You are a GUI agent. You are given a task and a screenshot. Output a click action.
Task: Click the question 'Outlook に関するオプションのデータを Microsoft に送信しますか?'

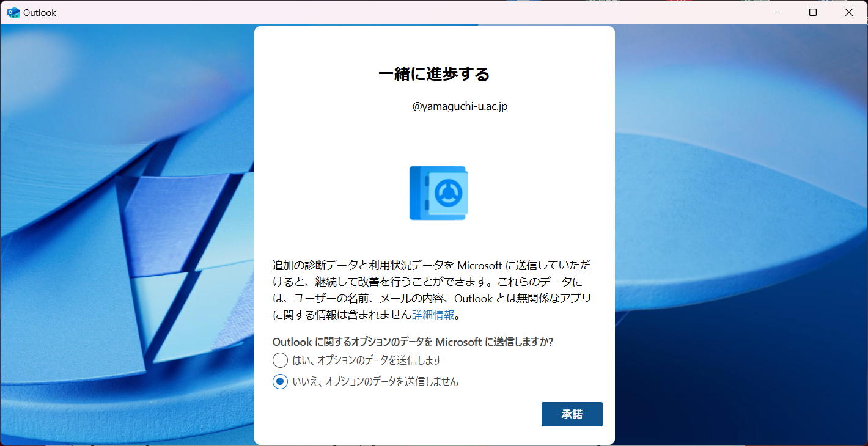(x=413, y=342)
